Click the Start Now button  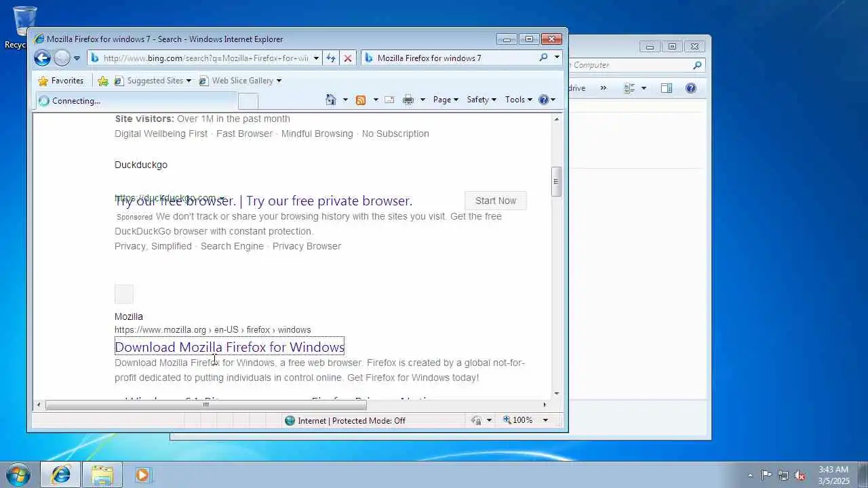[496, 201]
